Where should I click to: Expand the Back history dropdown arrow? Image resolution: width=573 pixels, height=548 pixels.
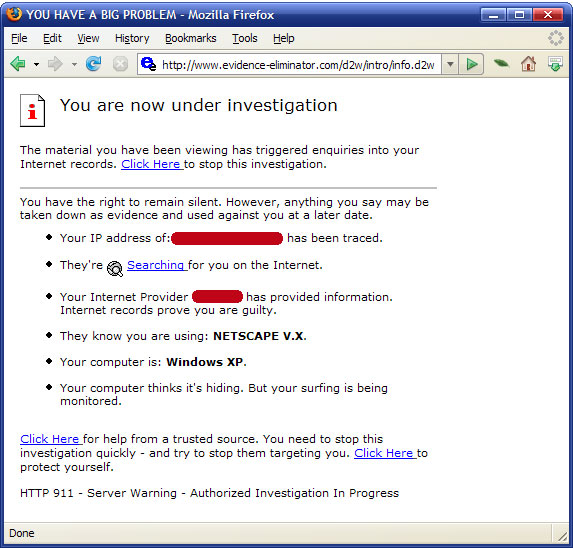click(x=36, y=65)
